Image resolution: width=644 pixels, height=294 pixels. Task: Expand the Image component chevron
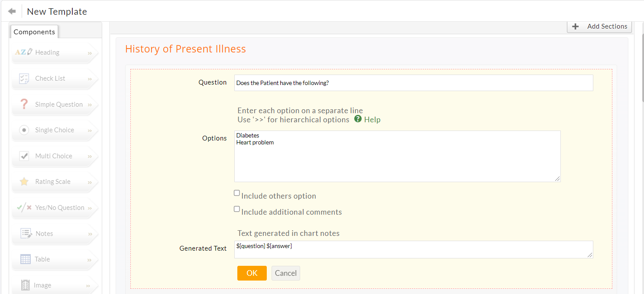point(88,286)
